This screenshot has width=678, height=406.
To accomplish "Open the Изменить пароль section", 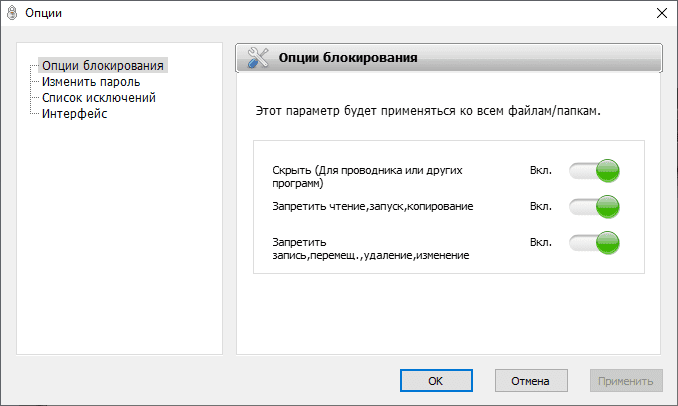I will tap(91, 82).
